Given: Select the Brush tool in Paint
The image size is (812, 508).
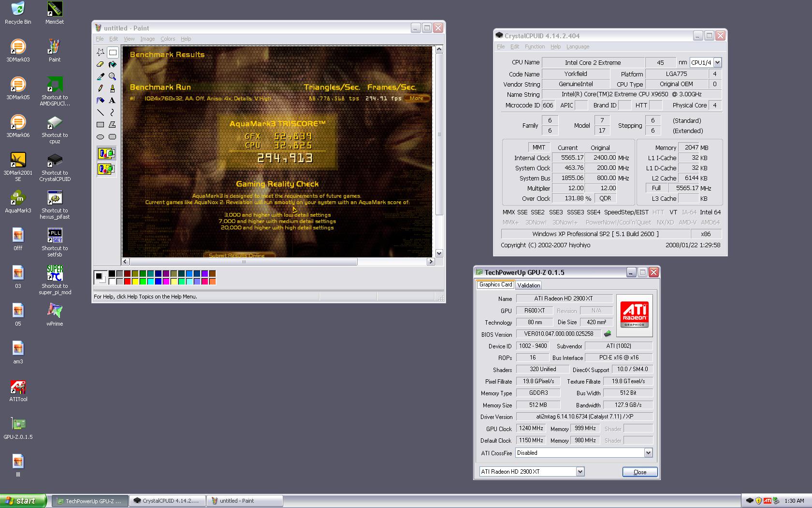Looking at the screenshot, I should tap(113, 89).
